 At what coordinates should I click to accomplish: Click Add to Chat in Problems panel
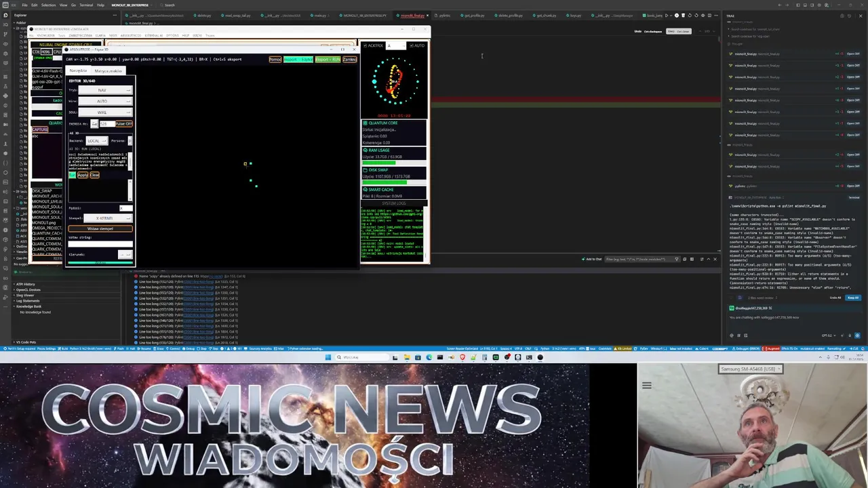(x=592, y=259)
